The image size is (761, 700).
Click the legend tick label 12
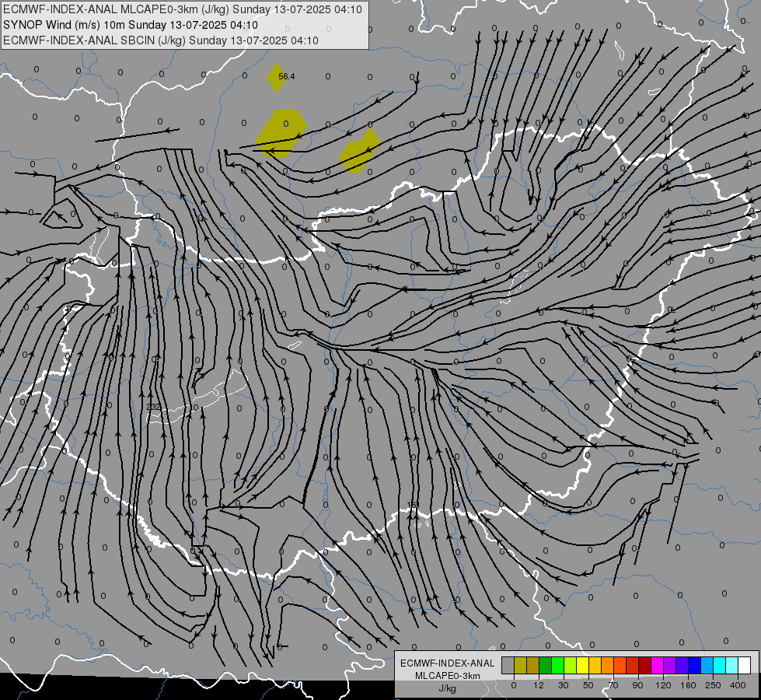539,685
